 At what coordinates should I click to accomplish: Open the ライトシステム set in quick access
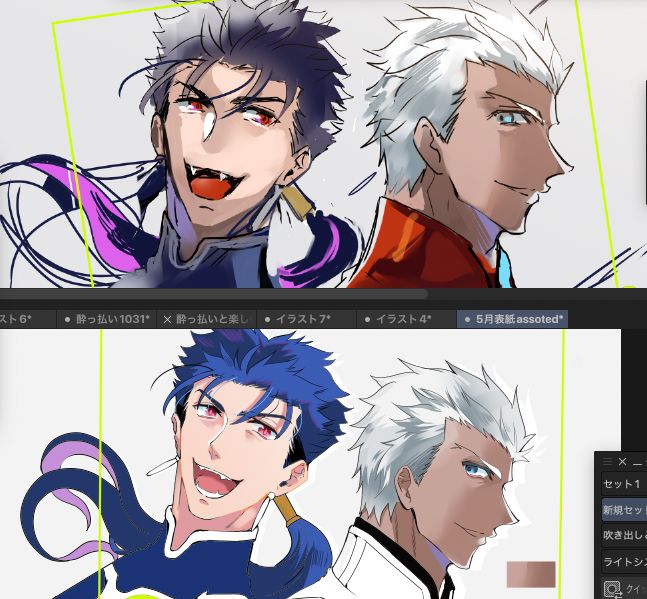(x=624, y=561)
